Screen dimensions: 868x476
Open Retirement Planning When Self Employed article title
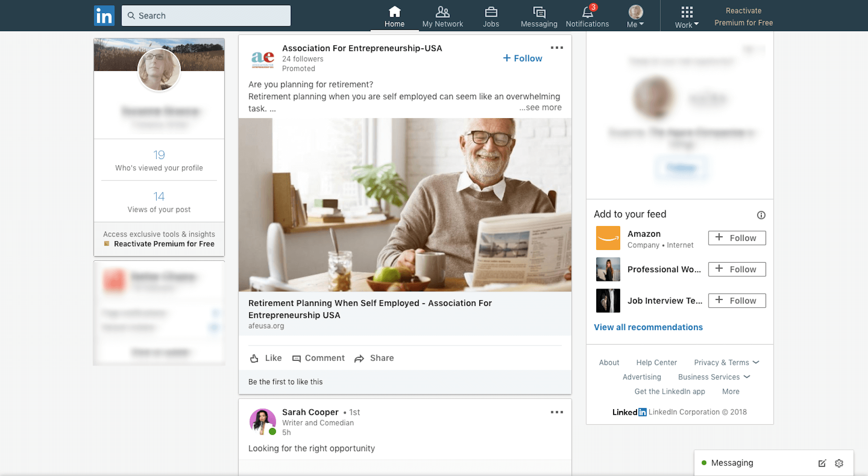coord(370,309)
